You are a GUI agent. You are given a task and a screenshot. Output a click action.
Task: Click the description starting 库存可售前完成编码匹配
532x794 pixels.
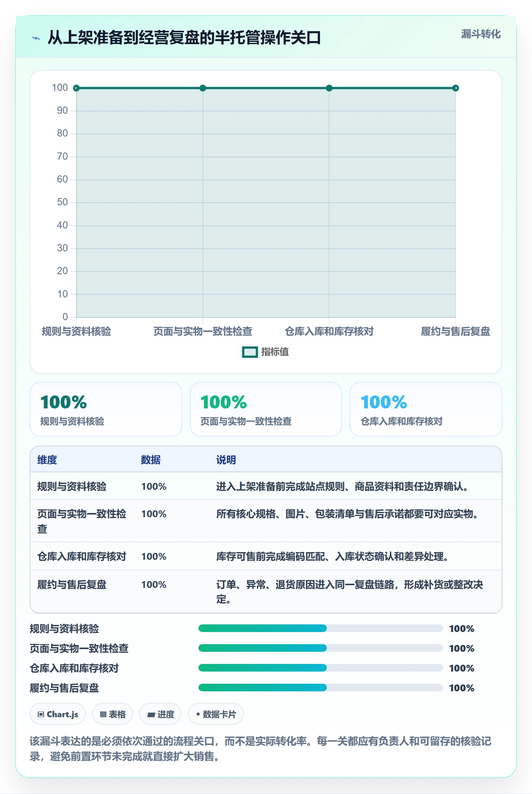(332, 556)
